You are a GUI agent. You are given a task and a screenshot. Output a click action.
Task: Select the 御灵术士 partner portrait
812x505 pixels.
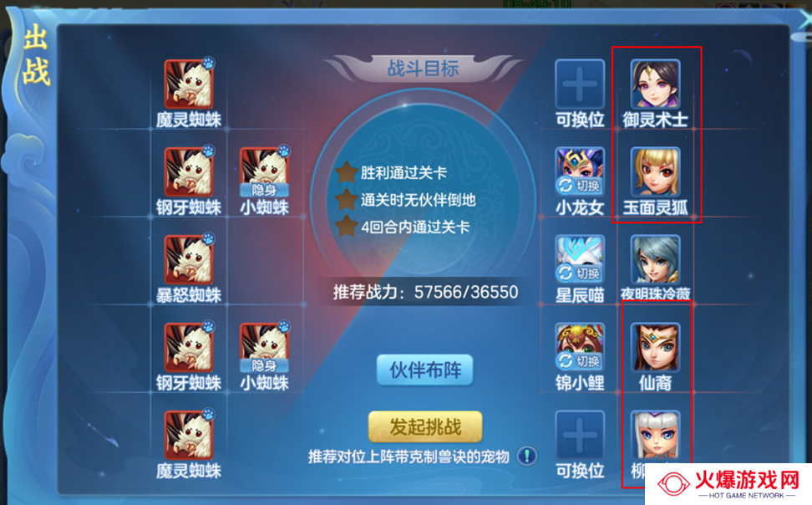coord(655,84)
